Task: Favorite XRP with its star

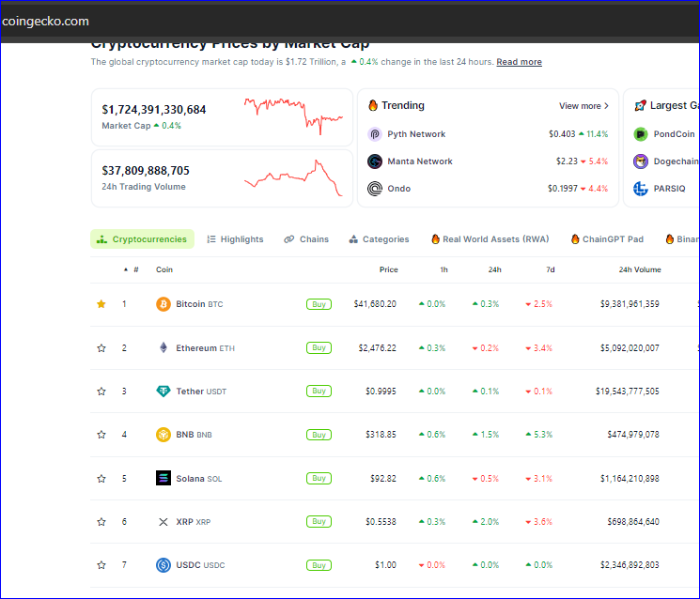Action: [x=101, y=522]
